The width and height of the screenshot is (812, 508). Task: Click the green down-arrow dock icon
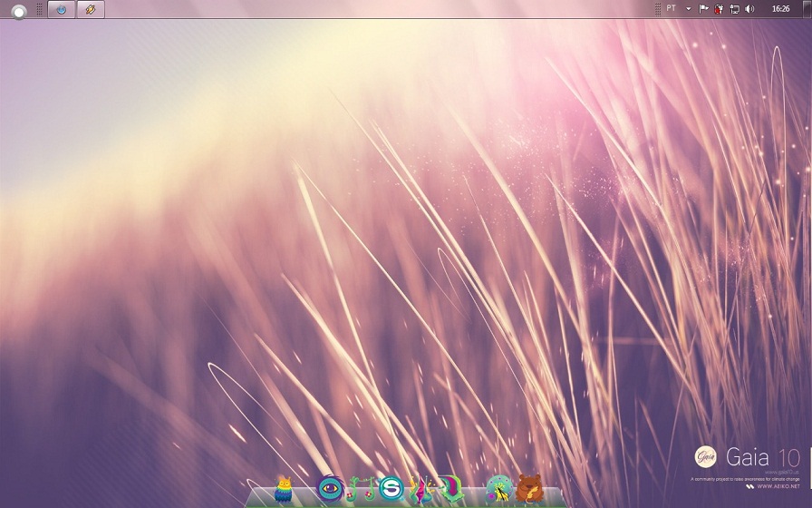pos(450,490)
